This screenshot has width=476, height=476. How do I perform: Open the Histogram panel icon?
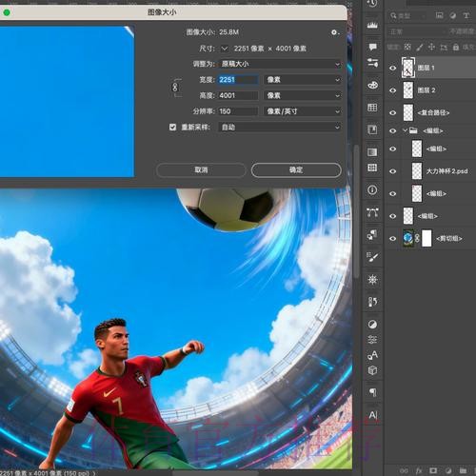coord(372,25)
